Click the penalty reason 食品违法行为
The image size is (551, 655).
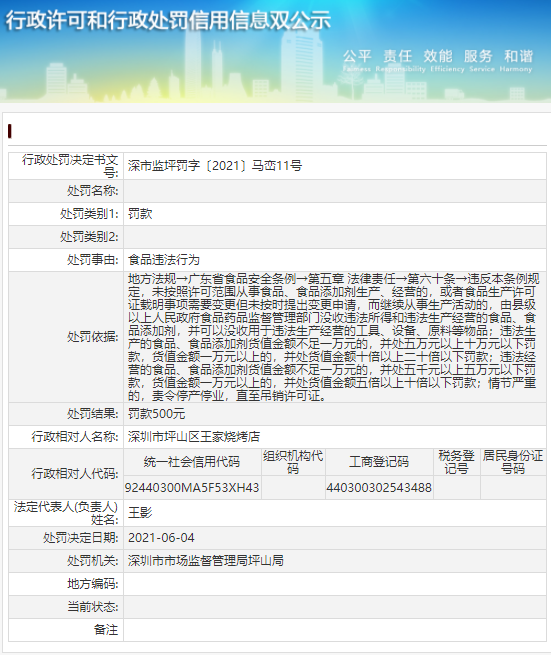[x=164, y=260]
